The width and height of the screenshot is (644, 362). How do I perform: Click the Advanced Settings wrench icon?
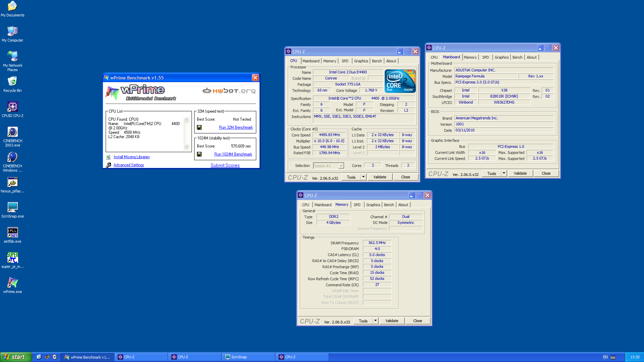pos(108,165)
